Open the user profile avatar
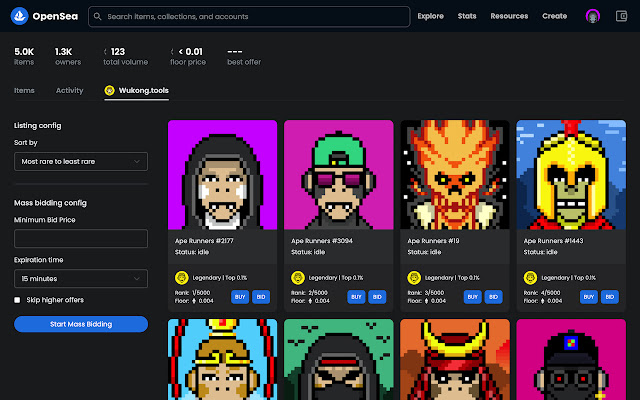The image size is (640, 400). [x=592, y=16]
